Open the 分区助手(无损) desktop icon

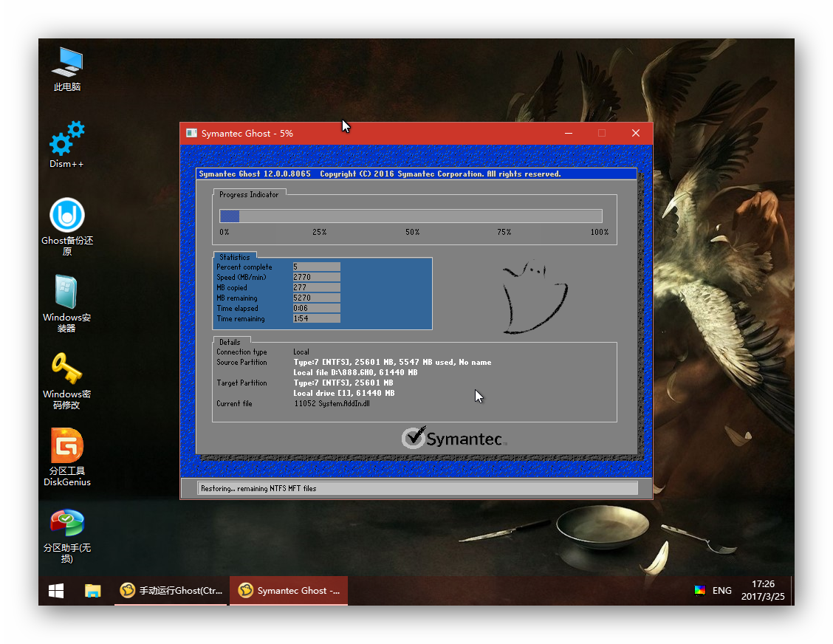coord(67,535)
